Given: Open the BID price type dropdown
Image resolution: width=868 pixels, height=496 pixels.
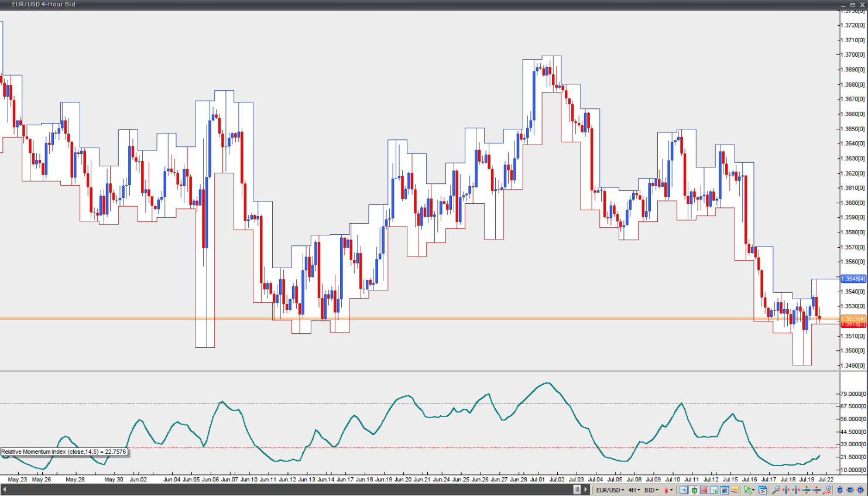Looking at the screenshot, I should click(651, 490).
